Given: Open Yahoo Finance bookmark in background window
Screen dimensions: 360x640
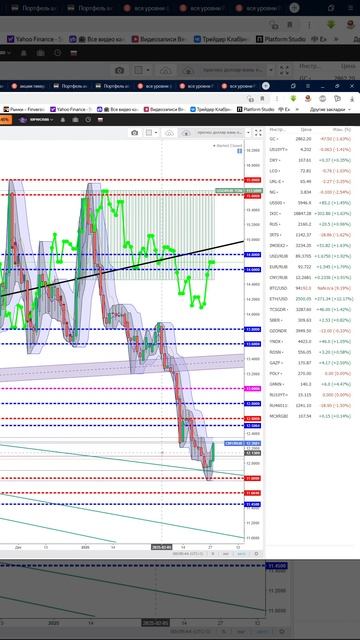Looking at the screenshot, I should (x=34, y=39).
